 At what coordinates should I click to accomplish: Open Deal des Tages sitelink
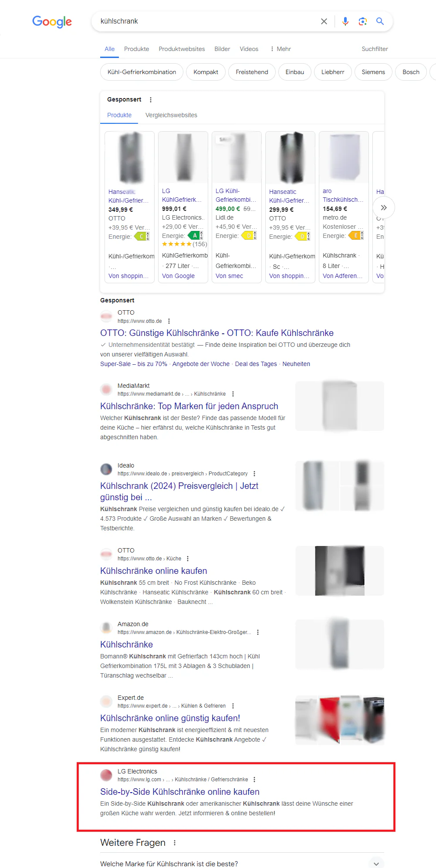click(256, 364)
